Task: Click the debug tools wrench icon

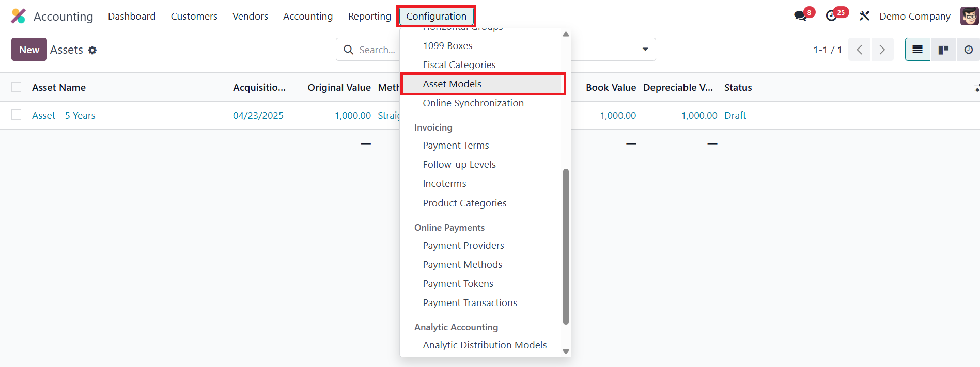Action: click(864, 16)
